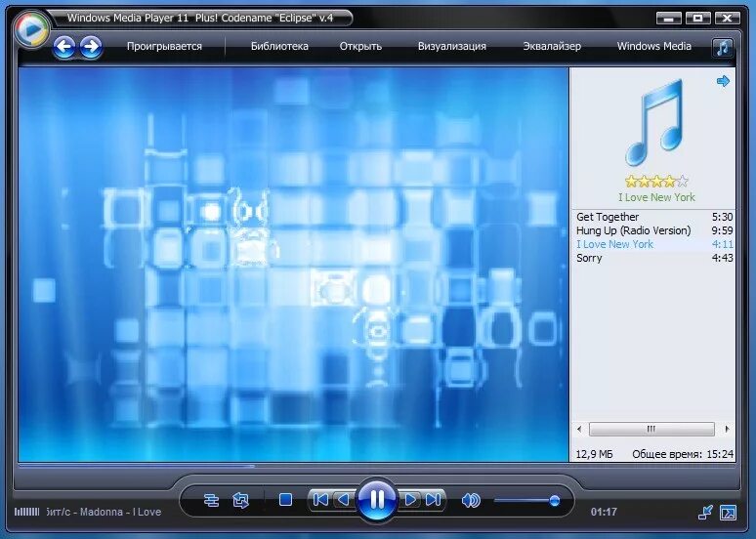Click the Общее время: 15:24 label
Screen dimensions: 756x539
683,454
